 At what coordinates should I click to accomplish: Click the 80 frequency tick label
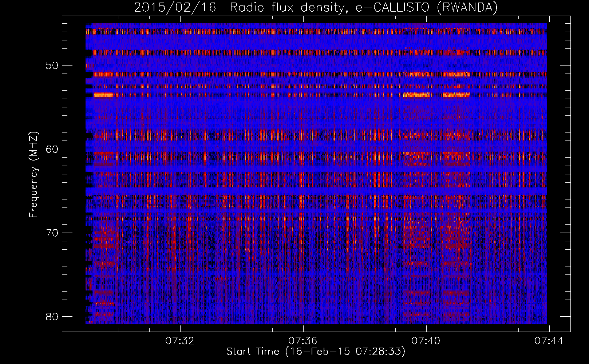52,316
